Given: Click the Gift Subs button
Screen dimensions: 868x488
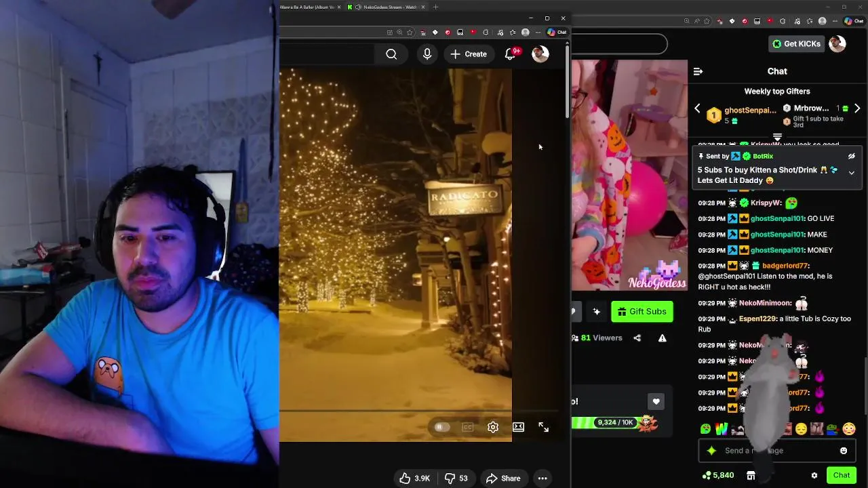Looking at the screenshot, I should click(x=642, y=312).
